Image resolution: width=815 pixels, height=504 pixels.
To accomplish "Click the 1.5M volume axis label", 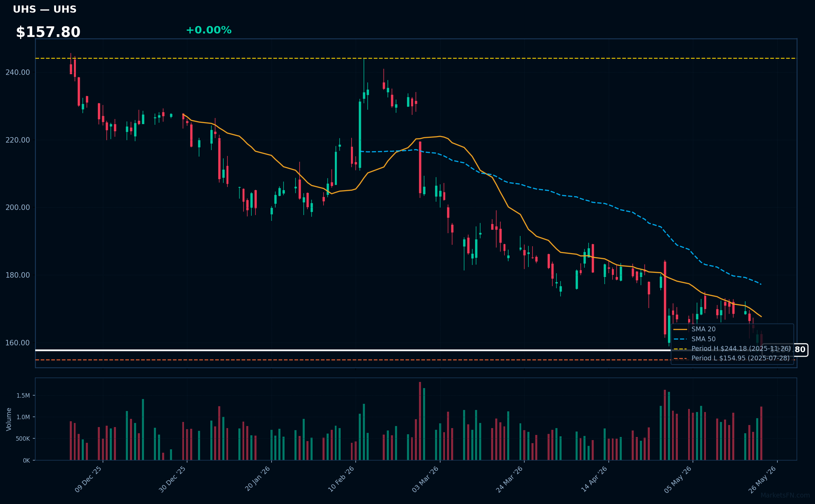I will coord(23,396).
